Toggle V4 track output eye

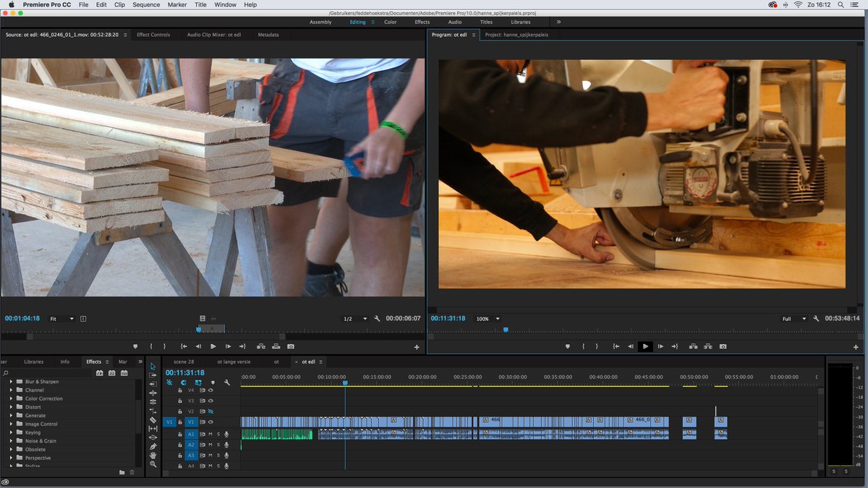pos(210,390)
